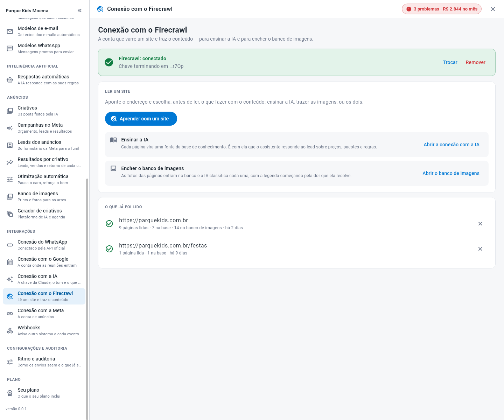Click the link icon for Conexão do WhatsApp
This screenshot has height=420, width=504.
[x=10, y=245]
